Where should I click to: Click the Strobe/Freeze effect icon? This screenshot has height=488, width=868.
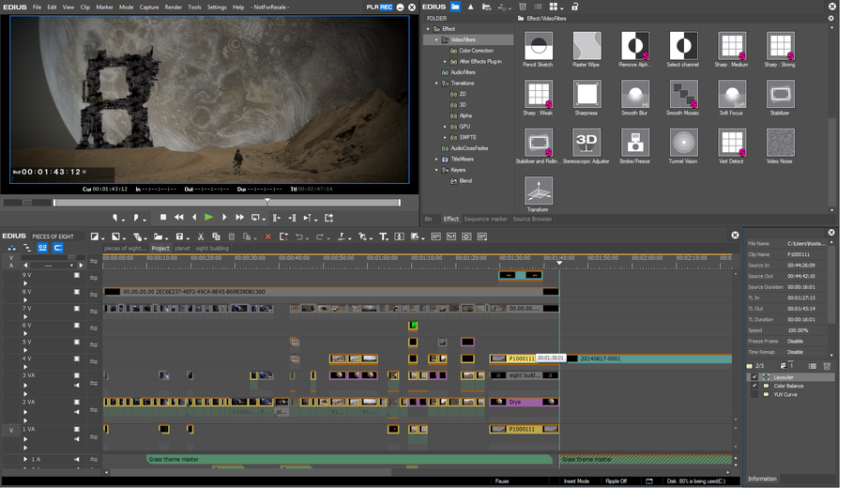click(635, 143)
